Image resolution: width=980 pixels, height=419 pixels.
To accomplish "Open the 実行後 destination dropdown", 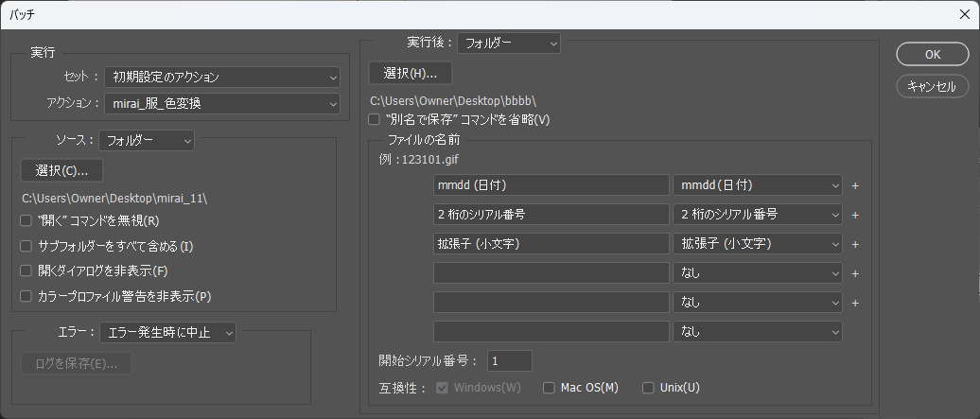I will click(509, 43).
